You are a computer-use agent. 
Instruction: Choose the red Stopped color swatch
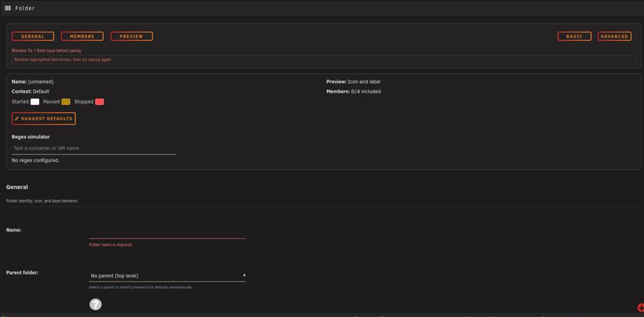(x=99, y=102)
